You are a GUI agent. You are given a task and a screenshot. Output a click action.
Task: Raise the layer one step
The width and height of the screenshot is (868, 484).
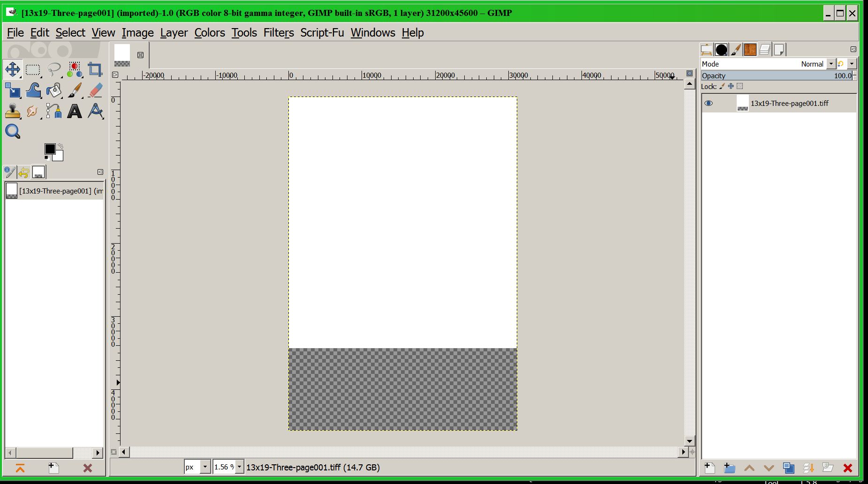tap(749, 468)
